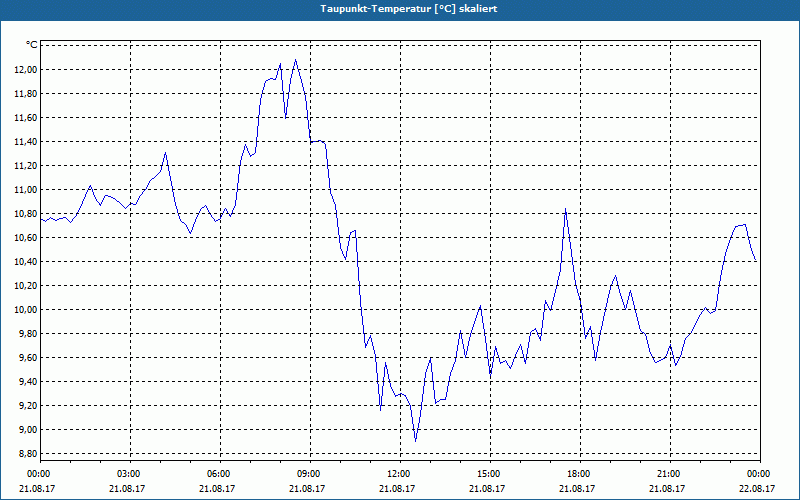800x500 pixels.
Task: Select the 11,20 y-axis label
Action: coord(26,166)
